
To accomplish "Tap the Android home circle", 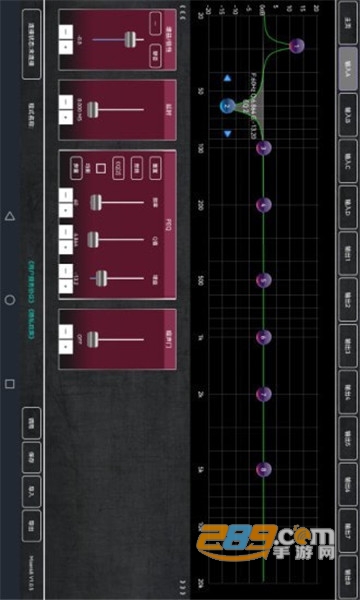I will pos(10,300).
